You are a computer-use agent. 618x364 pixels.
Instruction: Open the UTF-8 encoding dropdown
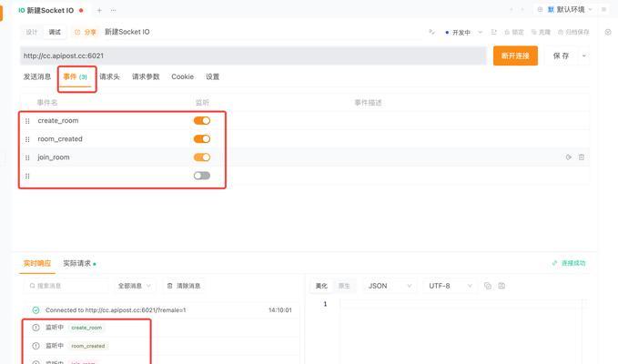pyautogui.click(x=451, y=286)
